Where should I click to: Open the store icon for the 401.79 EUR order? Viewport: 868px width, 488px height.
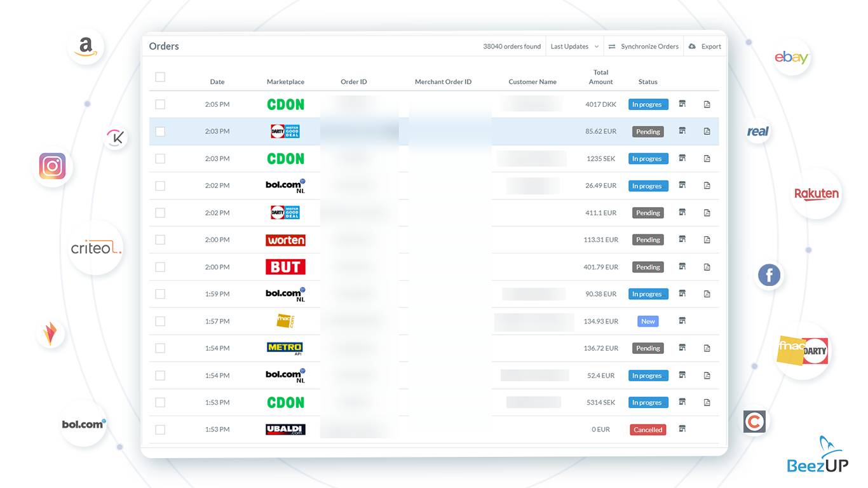(x=682, y=267)
